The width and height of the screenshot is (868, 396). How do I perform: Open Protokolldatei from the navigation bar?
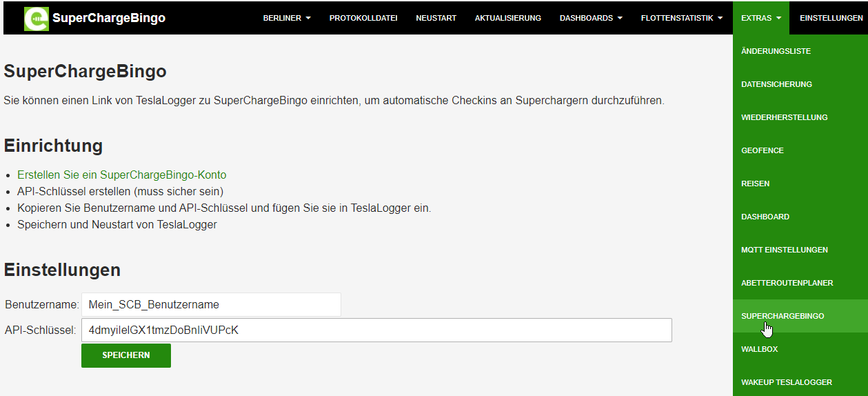pyautogui.click(x=363, y=18)
